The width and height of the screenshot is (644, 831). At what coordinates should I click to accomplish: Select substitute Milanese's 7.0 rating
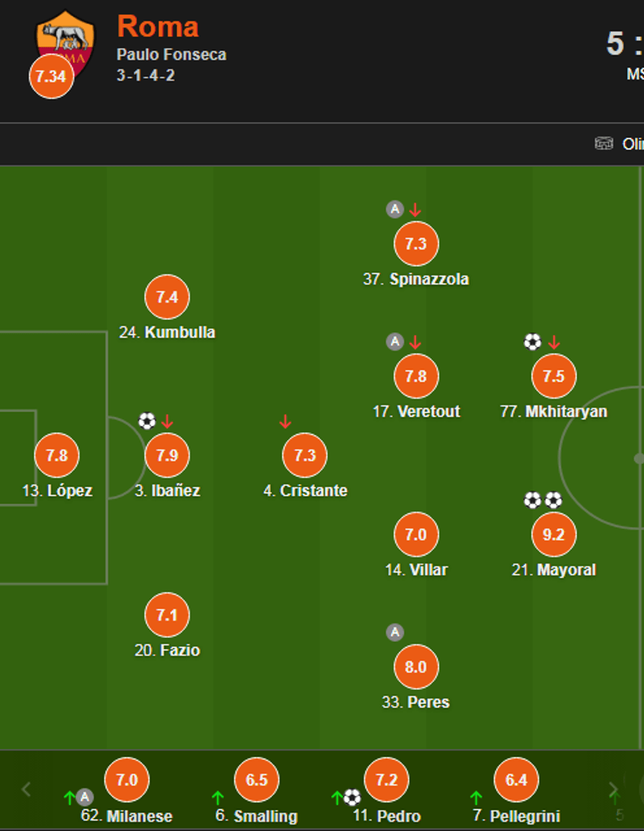pyautogui.click(x=127, y=780)
